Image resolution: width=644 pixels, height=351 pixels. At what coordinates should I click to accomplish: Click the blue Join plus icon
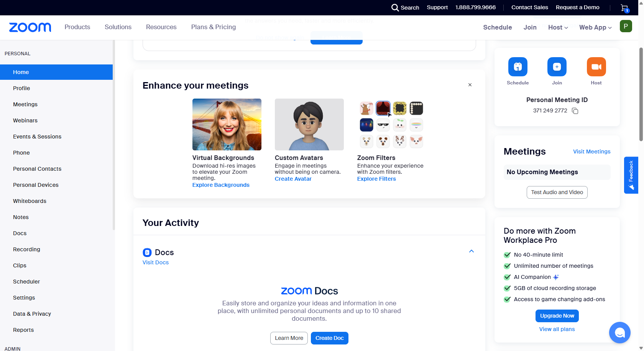click(557, 67)
